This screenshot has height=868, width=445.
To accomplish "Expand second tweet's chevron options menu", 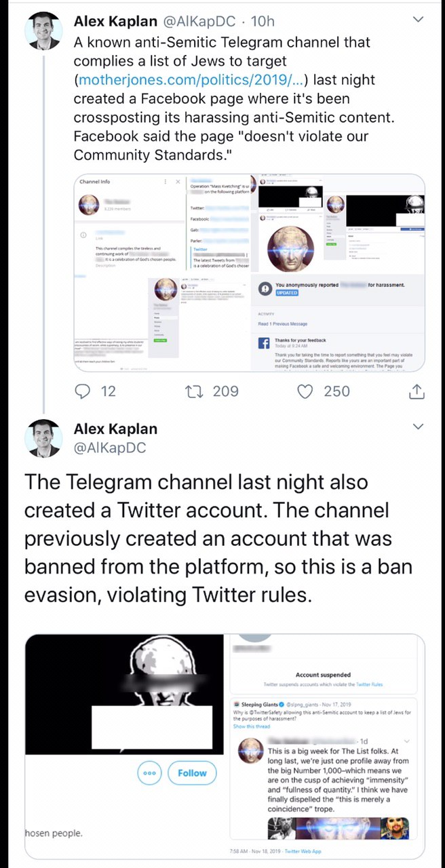I will click(418, 427).
